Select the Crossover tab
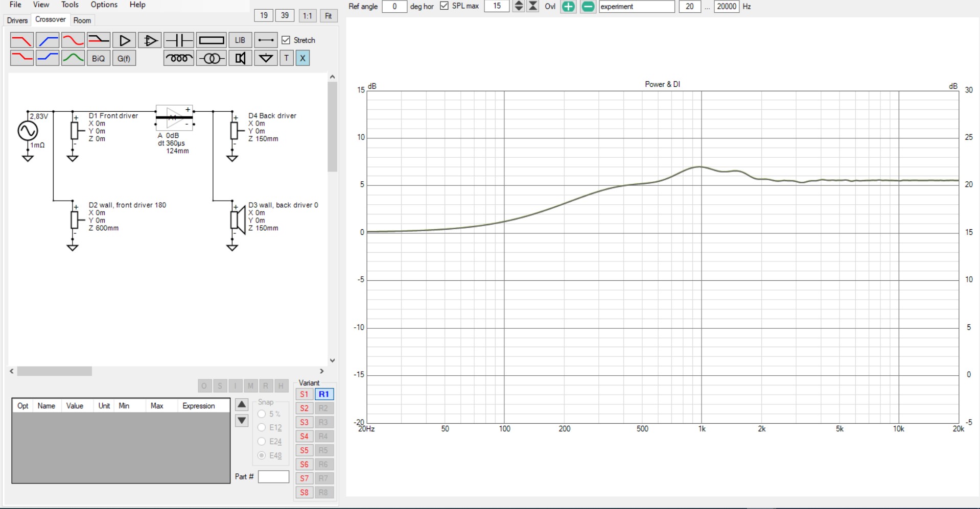 (50, 19)
